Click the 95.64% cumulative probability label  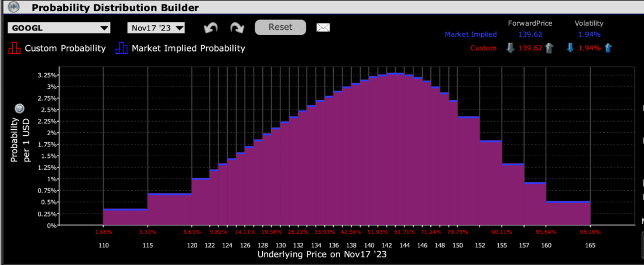tap(546, 232)
